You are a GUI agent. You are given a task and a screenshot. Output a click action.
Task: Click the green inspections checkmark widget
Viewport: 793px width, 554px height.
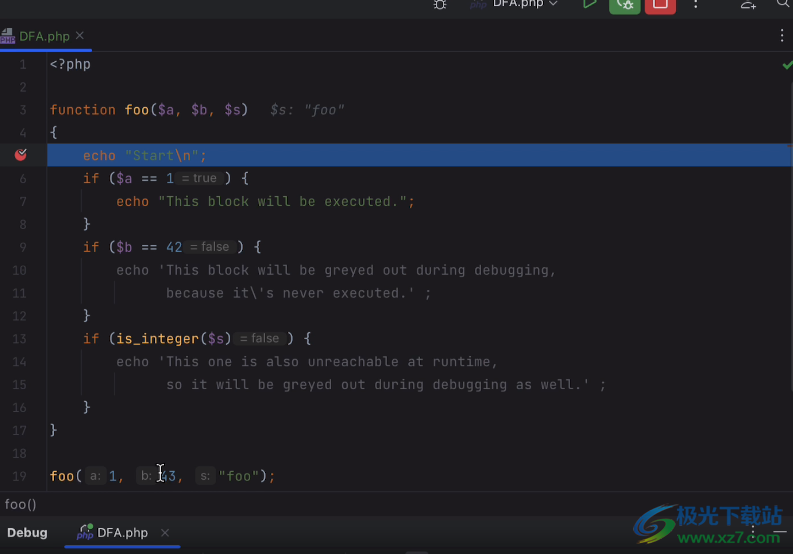[787, 65]
